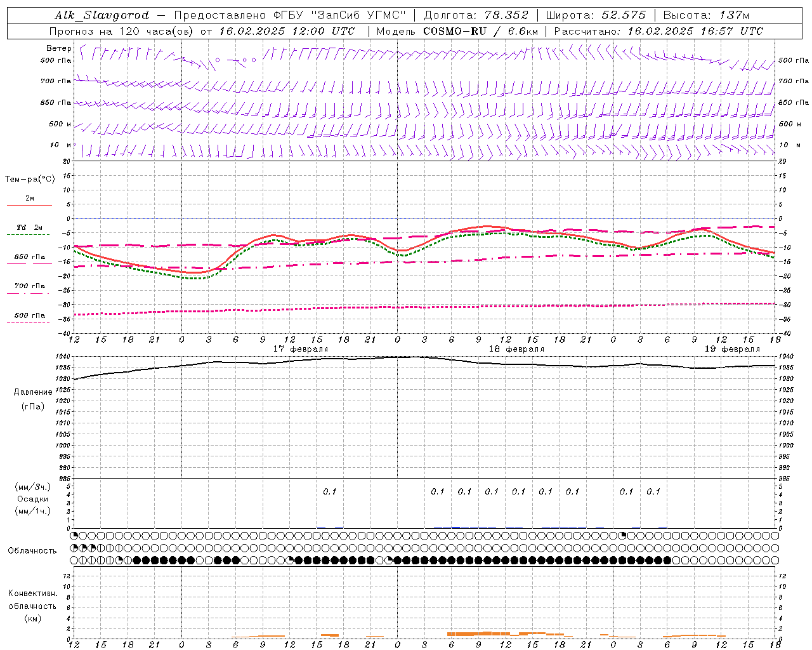The width and height of the screenshot is (812, 650).
Task: Click the first 0.1 precipitation value on 17 февраля
Action: (329, 491)
